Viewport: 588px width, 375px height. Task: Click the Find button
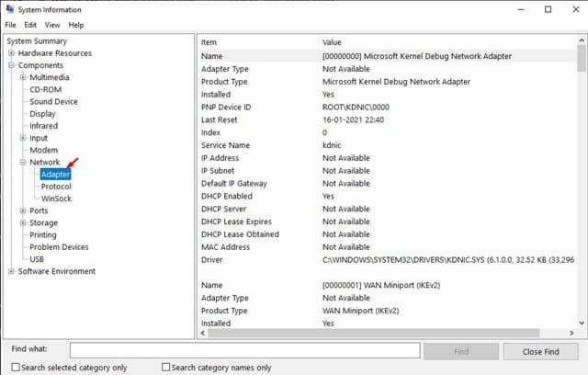coord(461,352)
